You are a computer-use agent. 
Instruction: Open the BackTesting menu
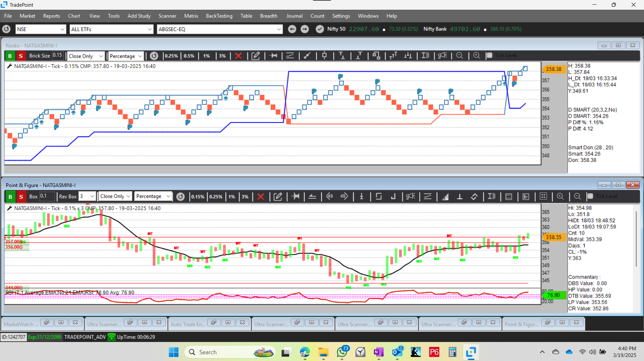pos(219,16)
